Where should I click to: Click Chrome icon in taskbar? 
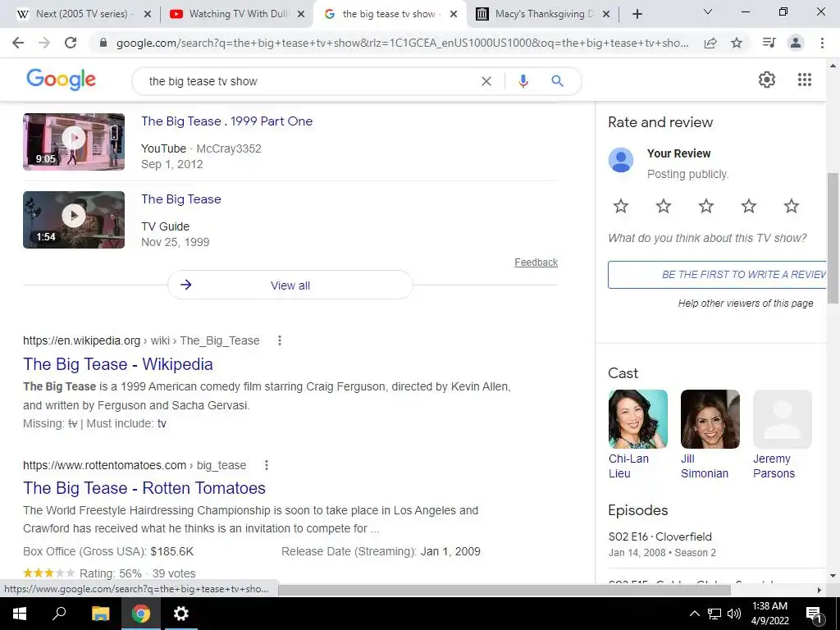(x=141, y=614)
